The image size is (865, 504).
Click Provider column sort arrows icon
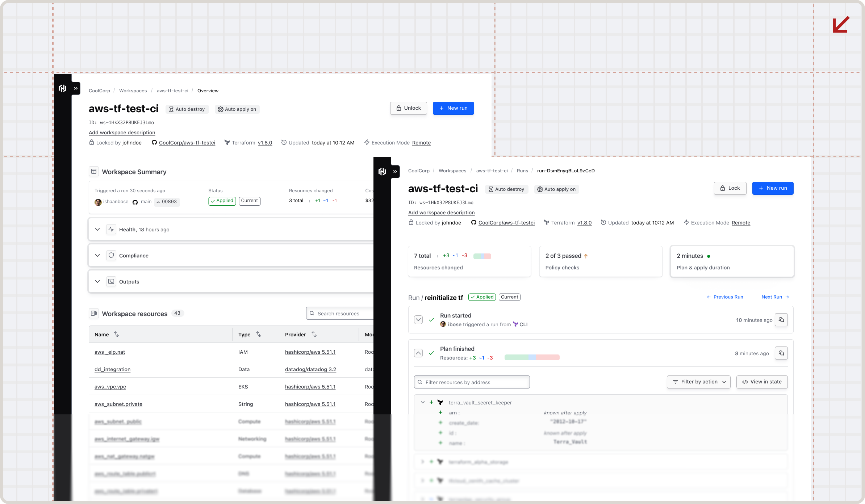click(x=314, y=334)
